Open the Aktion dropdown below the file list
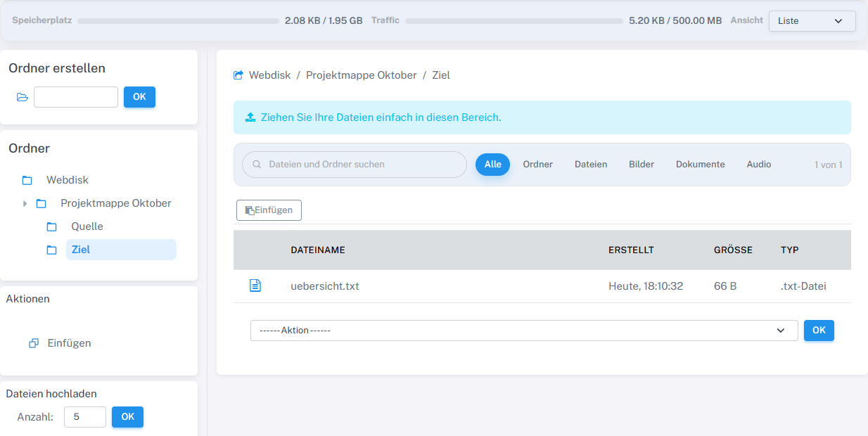The height and width of the screenshot is (436, 868). 524,331
